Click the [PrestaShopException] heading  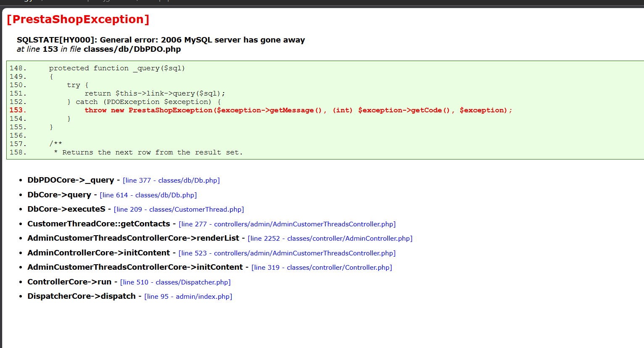[78, 19]
